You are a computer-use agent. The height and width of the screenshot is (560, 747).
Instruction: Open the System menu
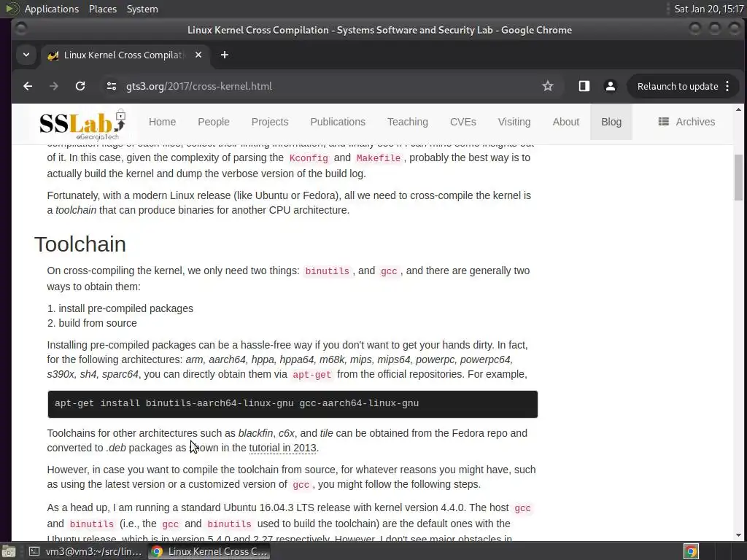(142, 9)
